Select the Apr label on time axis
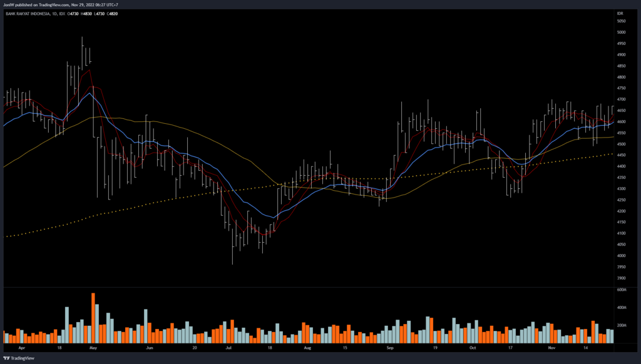Viewport: 641px width, 364px height. point(23,347)
